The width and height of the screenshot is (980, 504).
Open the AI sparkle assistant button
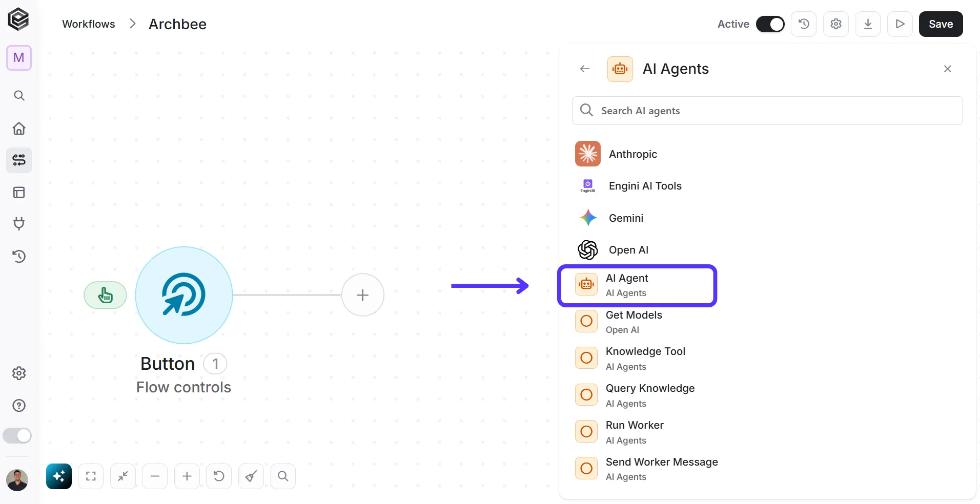(x=59, y=476)
